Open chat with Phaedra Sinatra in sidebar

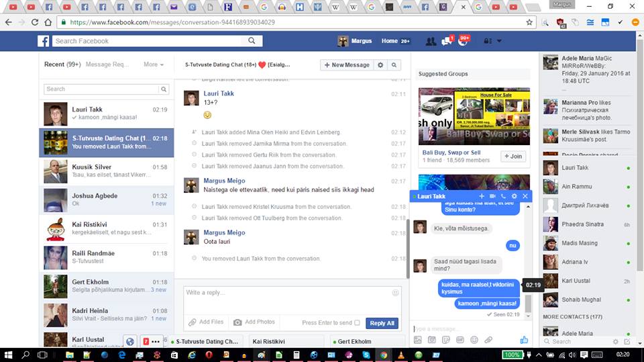588,224
